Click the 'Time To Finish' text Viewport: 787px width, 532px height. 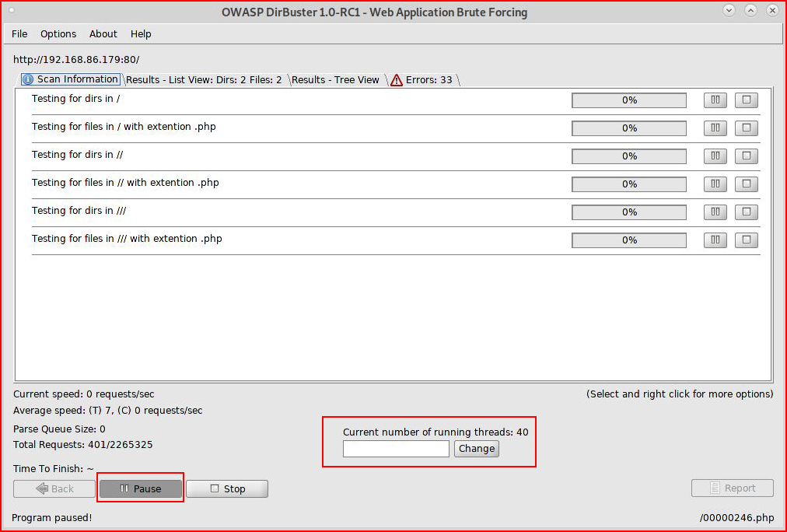tap(53, 469)
